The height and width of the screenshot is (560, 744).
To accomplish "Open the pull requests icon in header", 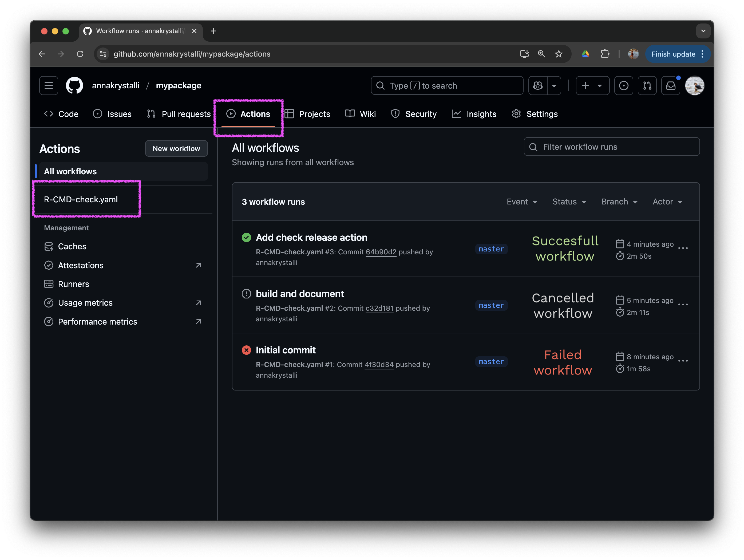I will pos(647,86).
